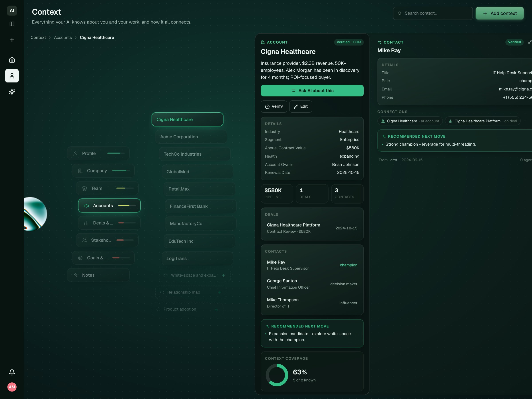Click the 63% context coverage ring
This screenshot has width=532, height=399.
pos(277,375)
